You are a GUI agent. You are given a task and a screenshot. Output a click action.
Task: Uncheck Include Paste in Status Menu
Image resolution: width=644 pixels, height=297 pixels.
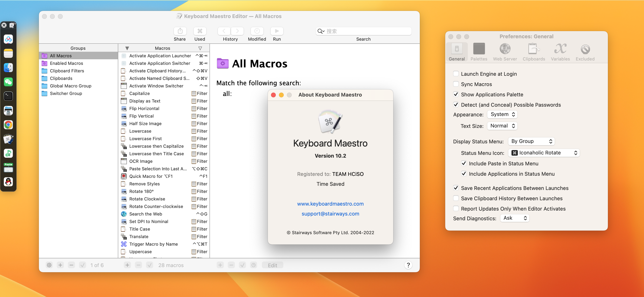464,163
